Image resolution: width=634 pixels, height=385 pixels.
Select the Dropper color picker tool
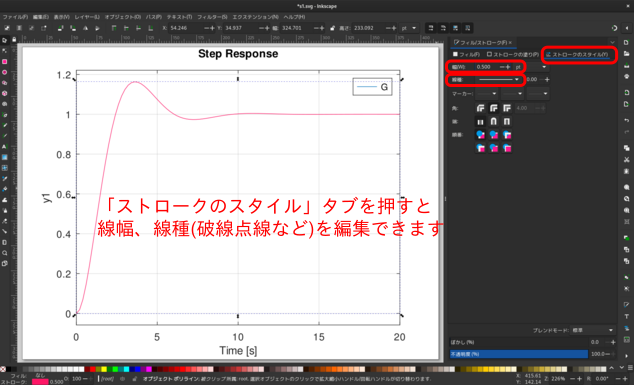pyautogui.click(x=4, y=178)
